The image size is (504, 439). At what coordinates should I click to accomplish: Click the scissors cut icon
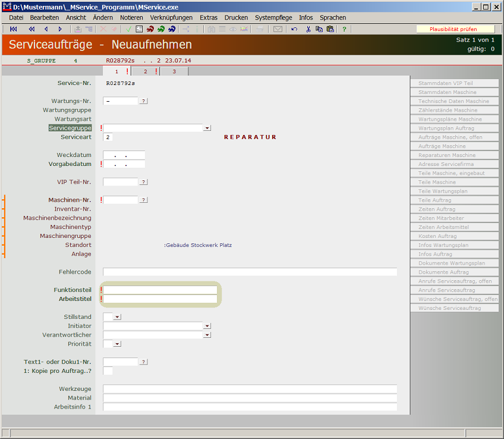308,29
